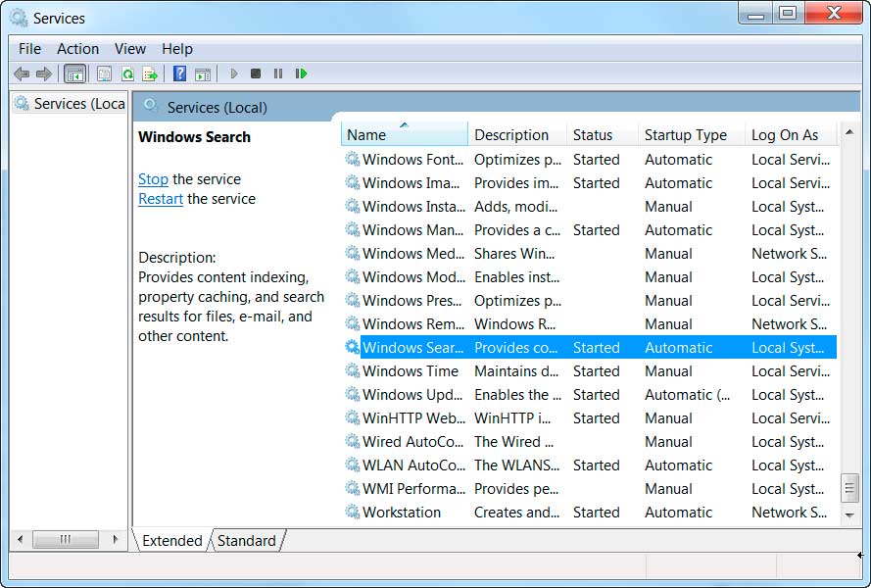Viewport: 871px width, 588px height.
Task: Click the Stop the service link
Action: [153, 179]
